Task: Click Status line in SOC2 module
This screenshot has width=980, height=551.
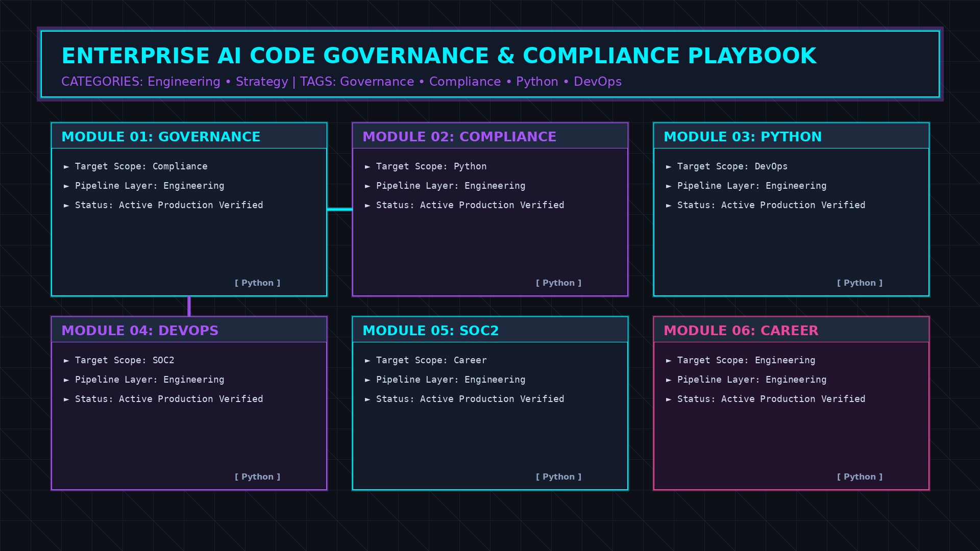Action: click(464, 399)
